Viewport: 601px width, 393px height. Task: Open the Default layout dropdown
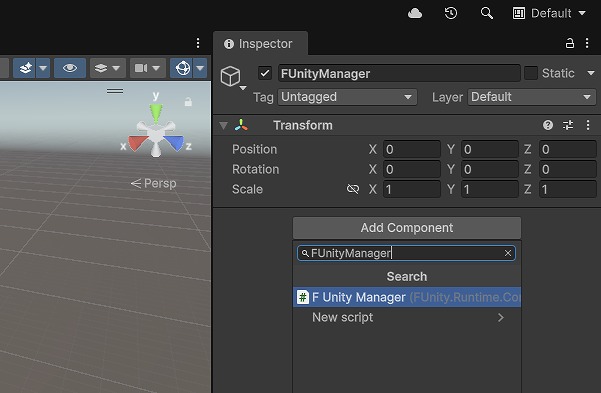[549, 13]
